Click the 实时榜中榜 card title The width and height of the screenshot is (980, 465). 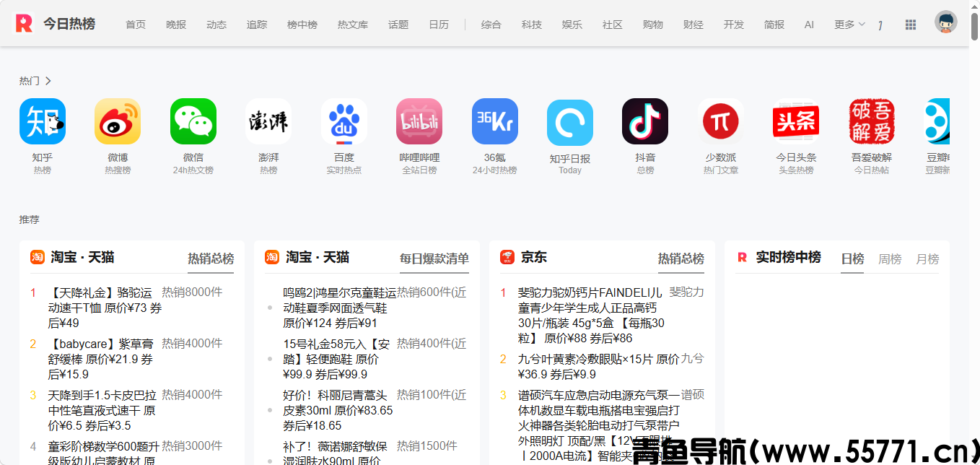point(788,257)
